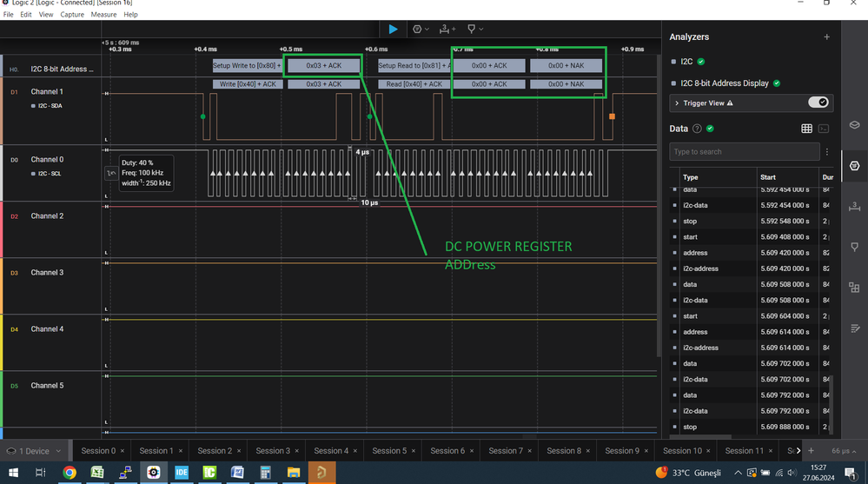Start capture with the blue play button
This screenshot has width=868, height=484.
pyautogui.click(x=393, y=29)
